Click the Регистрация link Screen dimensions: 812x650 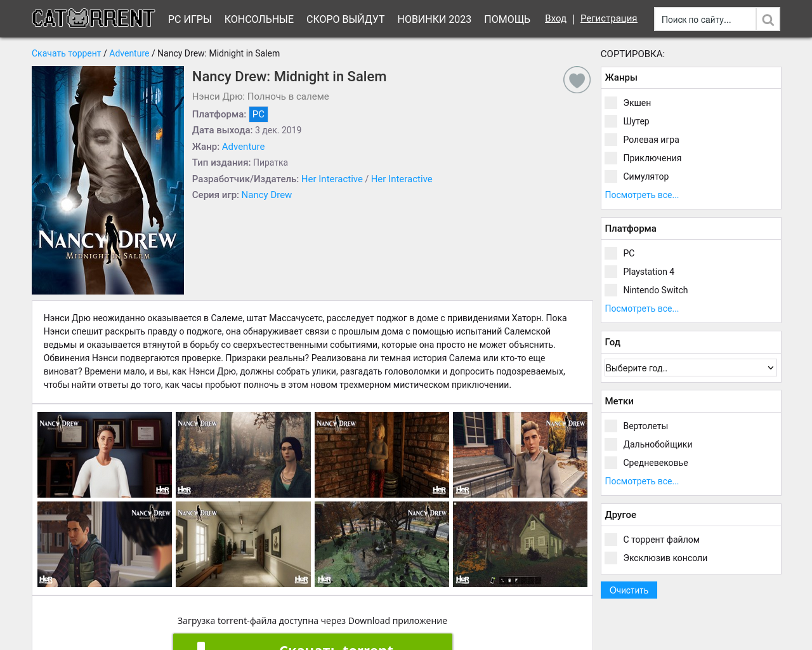(x=608, y=18)
